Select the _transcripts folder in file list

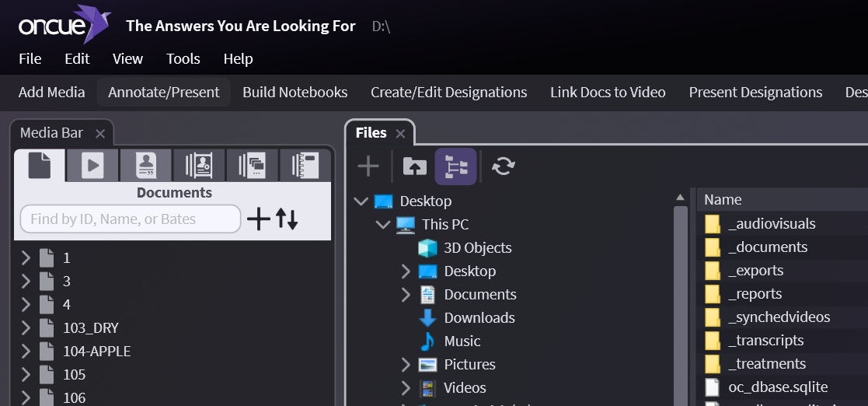point(765,341)
